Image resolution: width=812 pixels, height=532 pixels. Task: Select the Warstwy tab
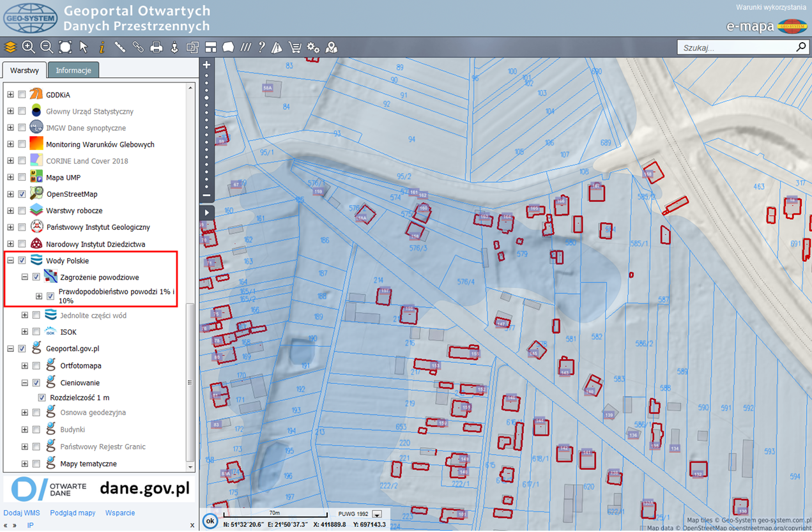tap(24, 70)
